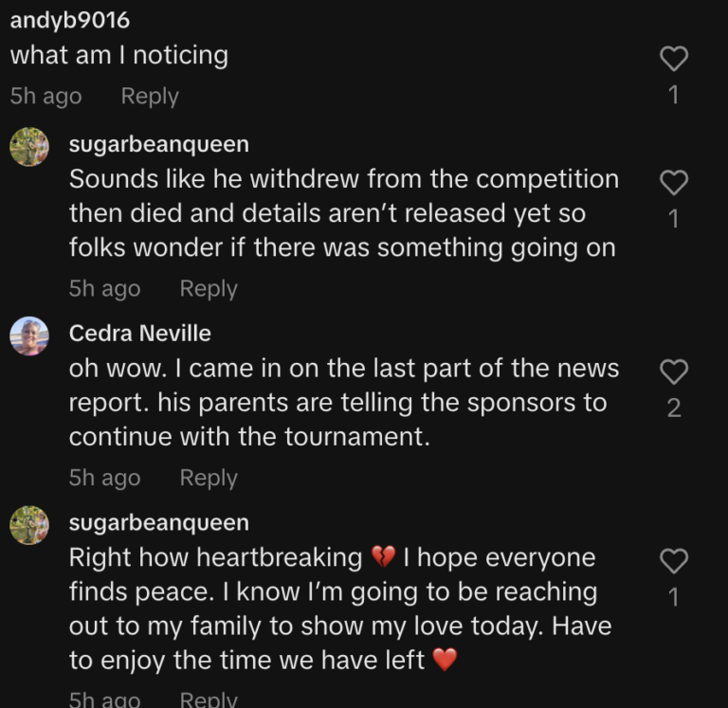Reply to Cedra Neville's comment
Viewport: 728px width, 708px height.
pyautogui.click(x=209, y=479)
